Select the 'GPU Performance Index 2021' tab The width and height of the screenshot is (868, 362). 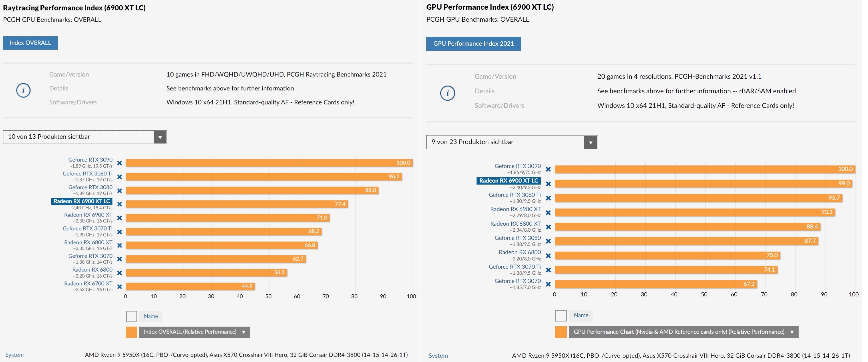click(x=473, y=44)
